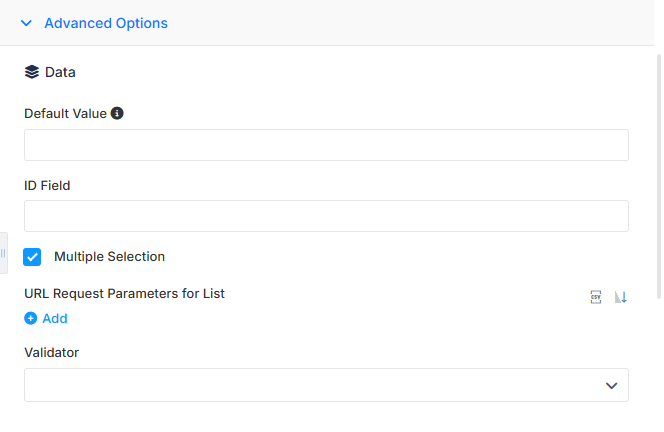Focus the ID Field text box
Viewport: 664px width, 432px height.
326,216
